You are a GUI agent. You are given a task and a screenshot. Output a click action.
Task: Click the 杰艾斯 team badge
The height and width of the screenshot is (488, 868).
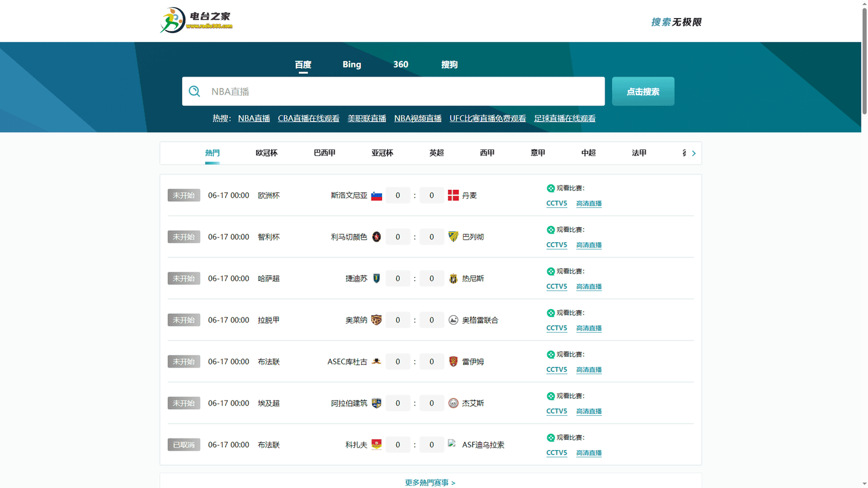453,404
